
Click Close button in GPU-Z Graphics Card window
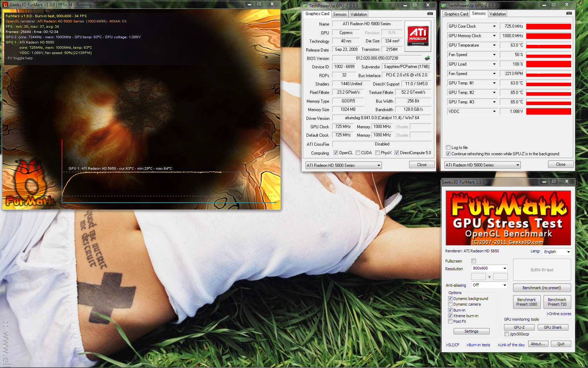point(422,165)
